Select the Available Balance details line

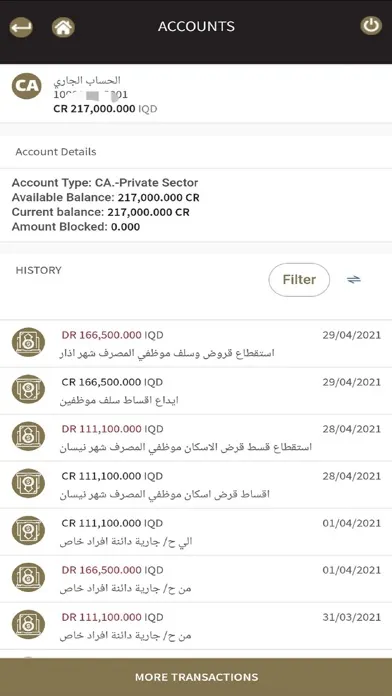[x=106, y=198]
